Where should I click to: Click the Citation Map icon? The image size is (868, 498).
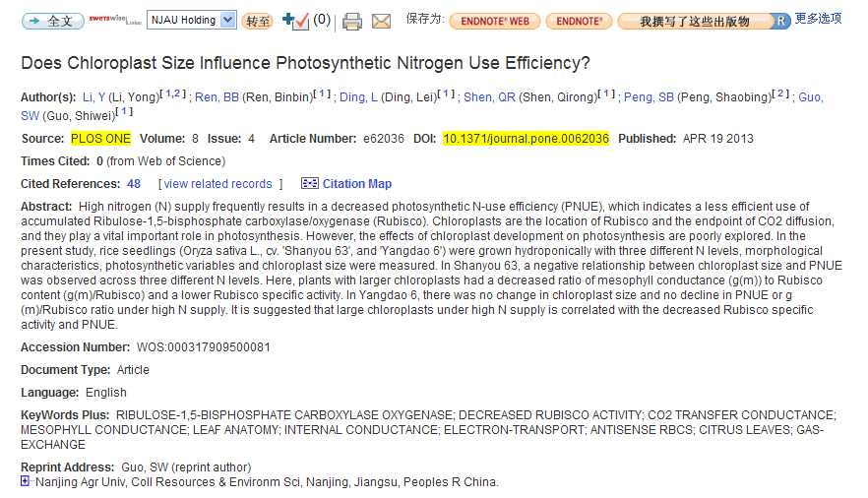pos(310,183)
